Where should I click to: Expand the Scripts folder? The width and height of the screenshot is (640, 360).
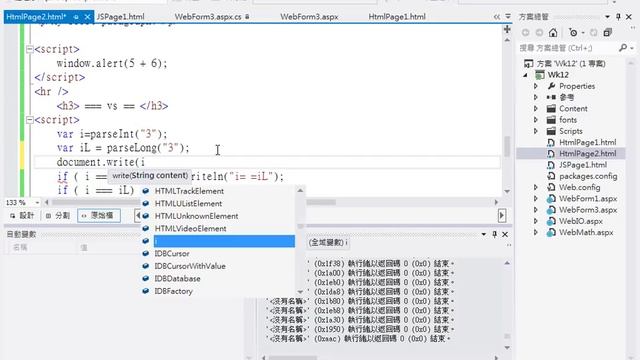click(x=536, y=131)
